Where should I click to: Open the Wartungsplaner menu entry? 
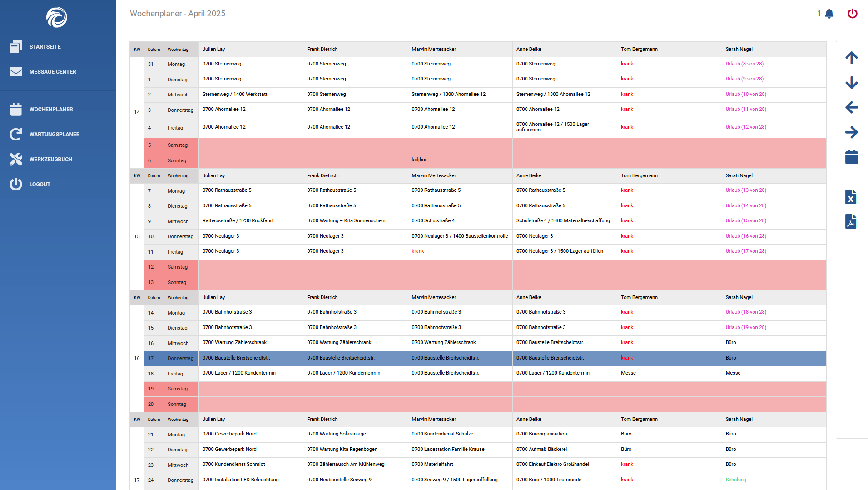pos(54,135)
